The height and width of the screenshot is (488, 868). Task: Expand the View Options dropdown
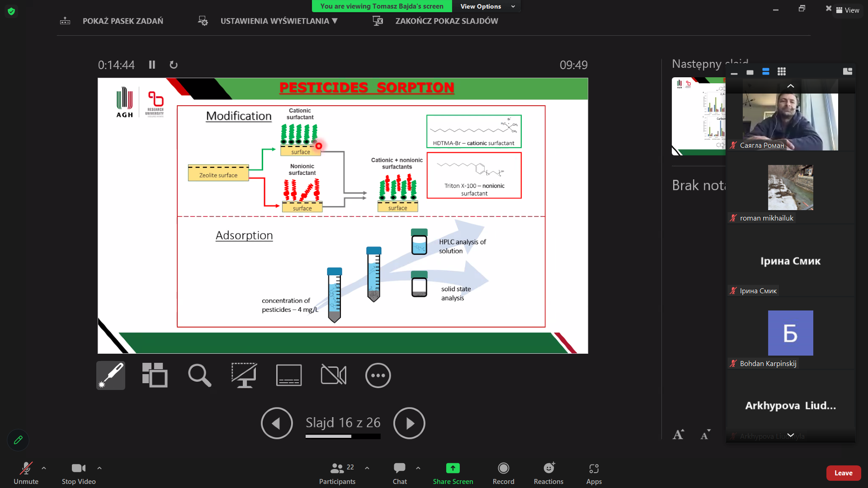(487, 6)
